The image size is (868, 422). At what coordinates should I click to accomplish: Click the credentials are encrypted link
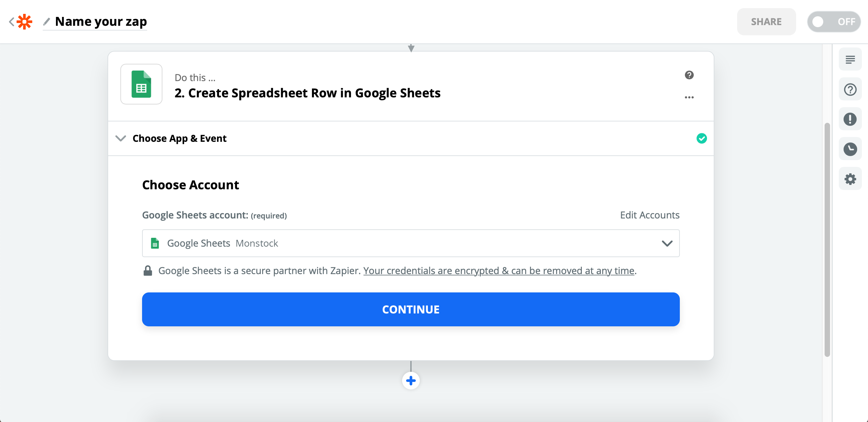[x=499, y=271]
